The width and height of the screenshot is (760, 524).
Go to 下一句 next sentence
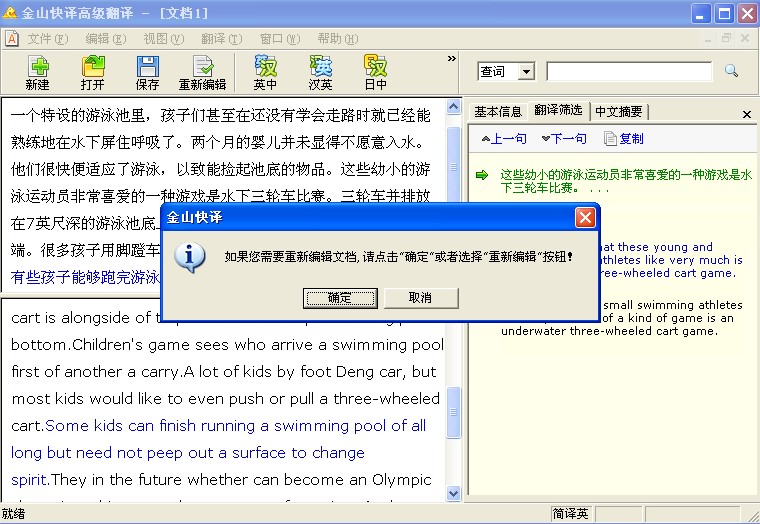point(564,139)
